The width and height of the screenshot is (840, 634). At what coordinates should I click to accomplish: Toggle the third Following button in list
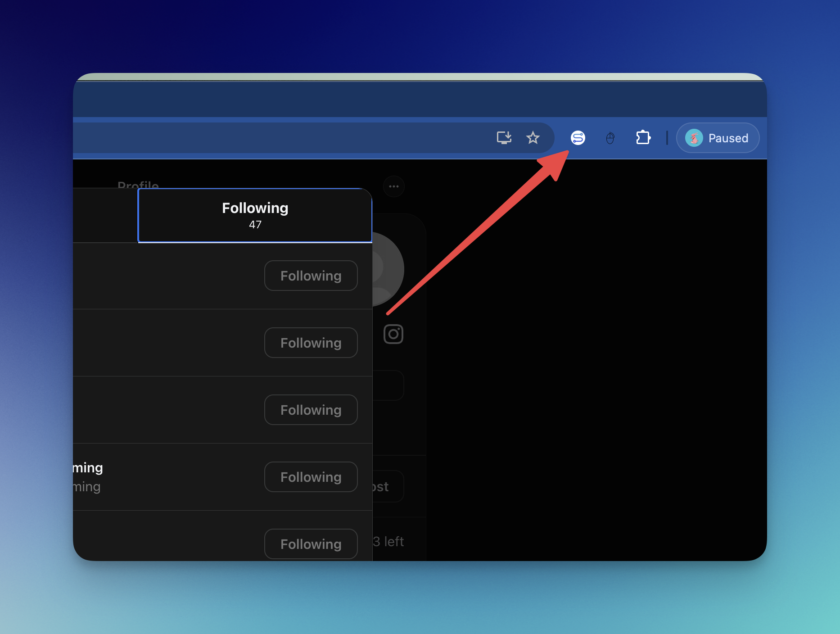coord(311,410)
